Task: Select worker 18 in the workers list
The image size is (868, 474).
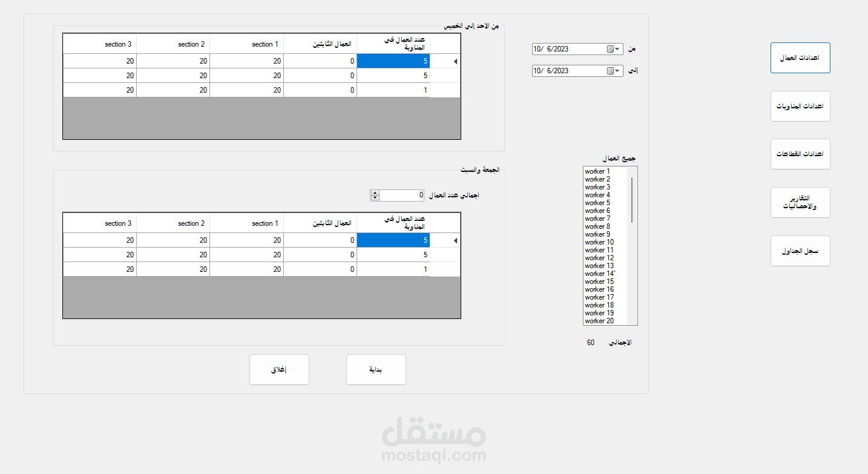Action: (599, 305)
